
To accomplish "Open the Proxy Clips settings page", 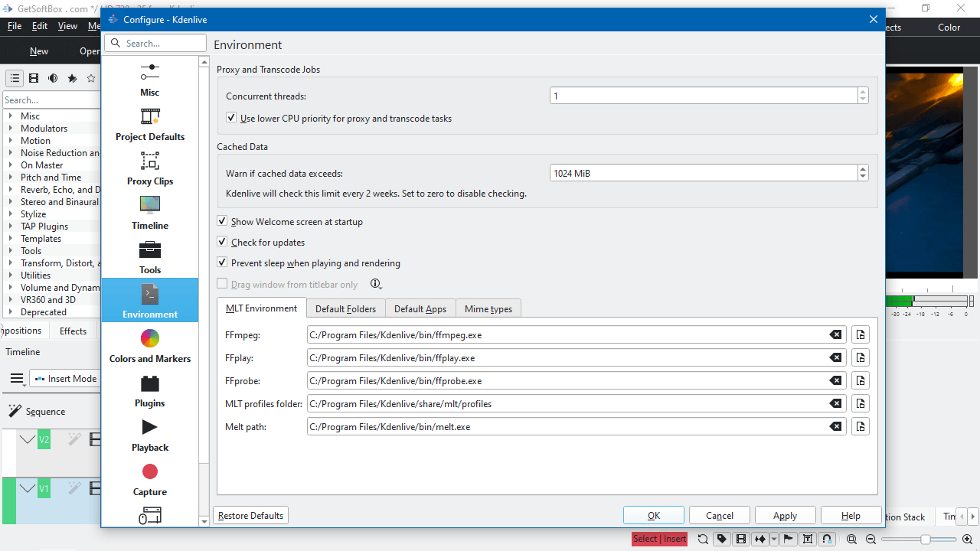I will 150,168.
